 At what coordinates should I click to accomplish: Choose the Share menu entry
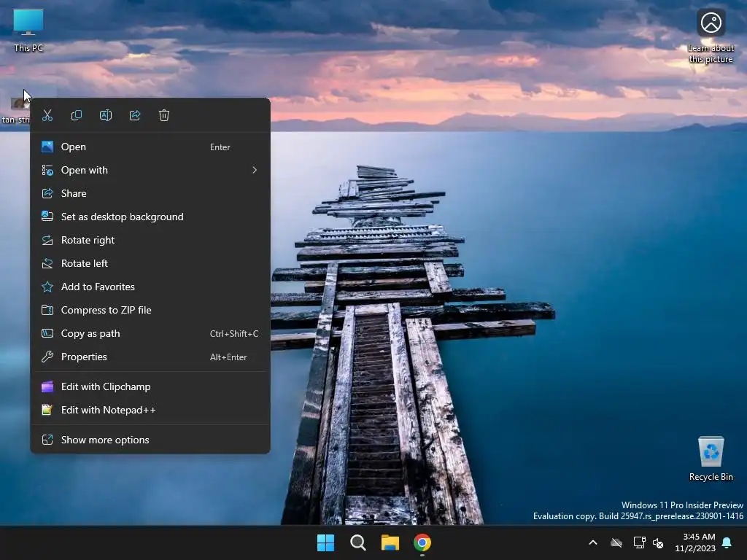(150, 193)
